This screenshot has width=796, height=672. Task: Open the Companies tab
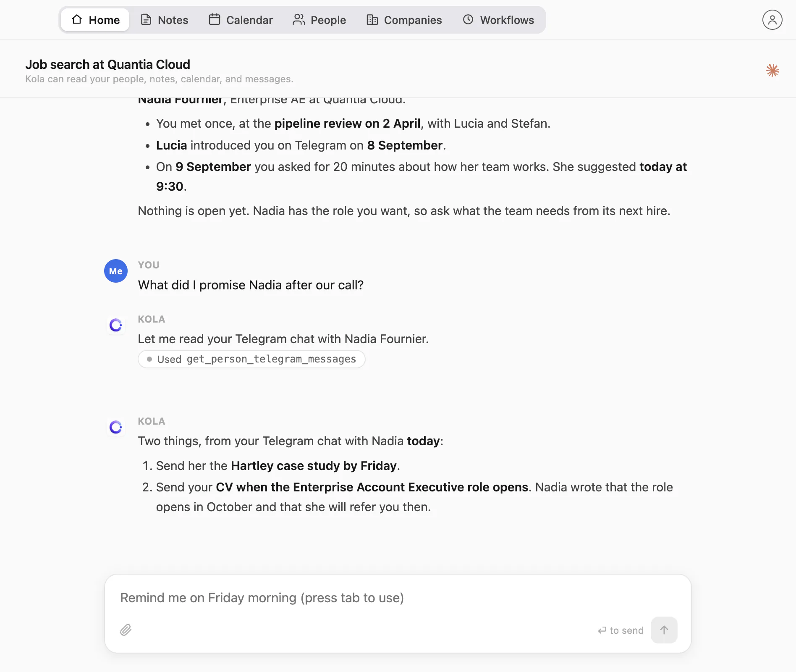click(404, 20)
